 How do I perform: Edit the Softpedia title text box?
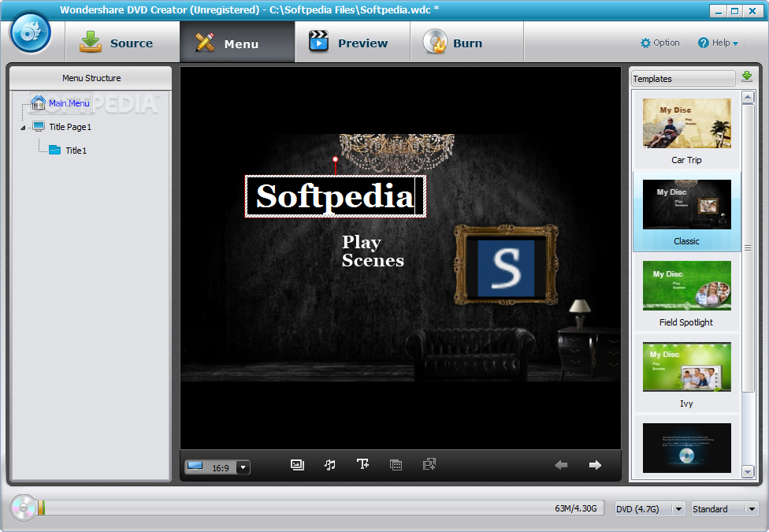336,196
